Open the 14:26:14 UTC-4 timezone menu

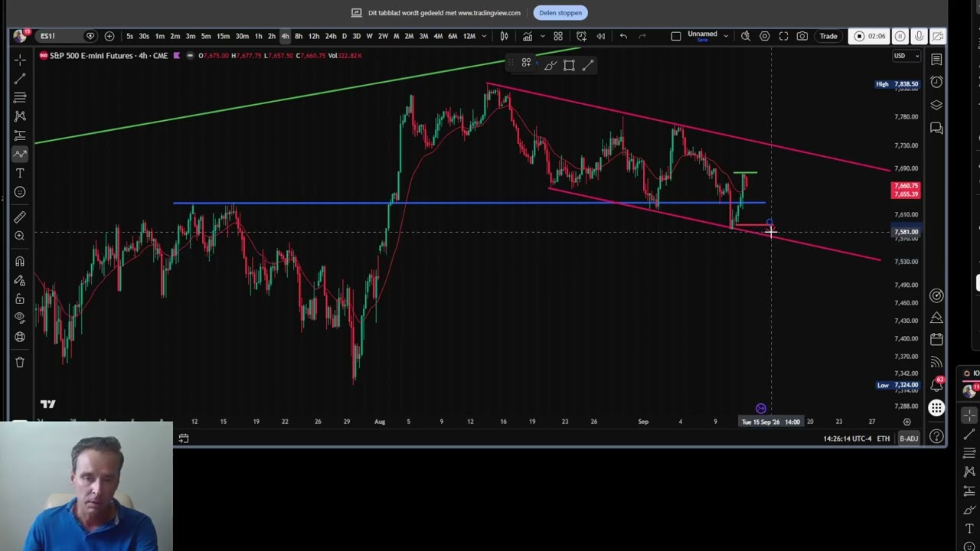[x=848, y=439]
